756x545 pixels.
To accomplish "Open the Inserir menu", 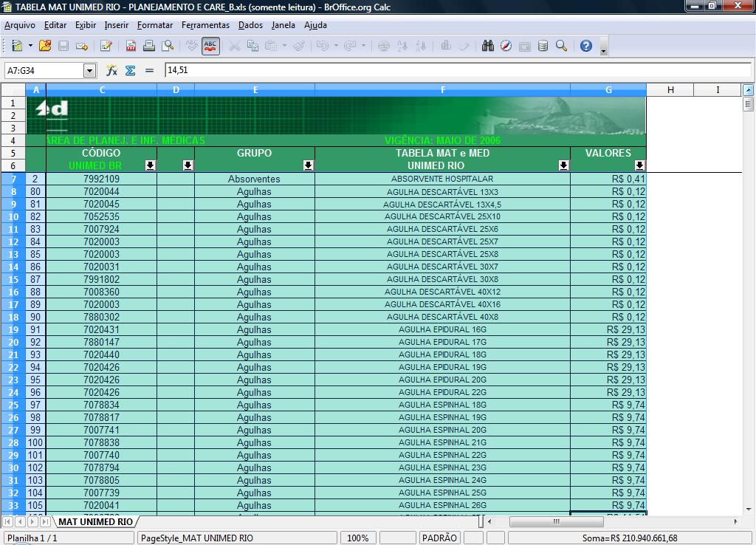I will (x=117, y=25).
